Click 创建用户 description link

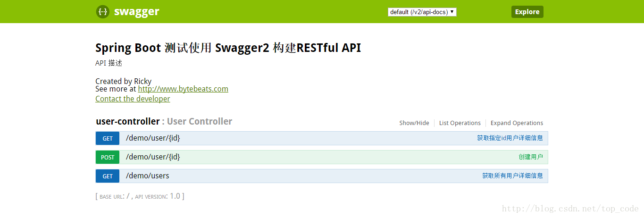pyautogui.click(x=531, y=157)
